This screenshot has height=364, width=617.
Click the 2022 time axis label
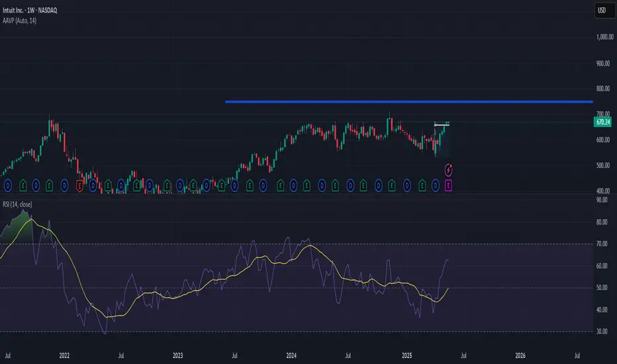64,355
